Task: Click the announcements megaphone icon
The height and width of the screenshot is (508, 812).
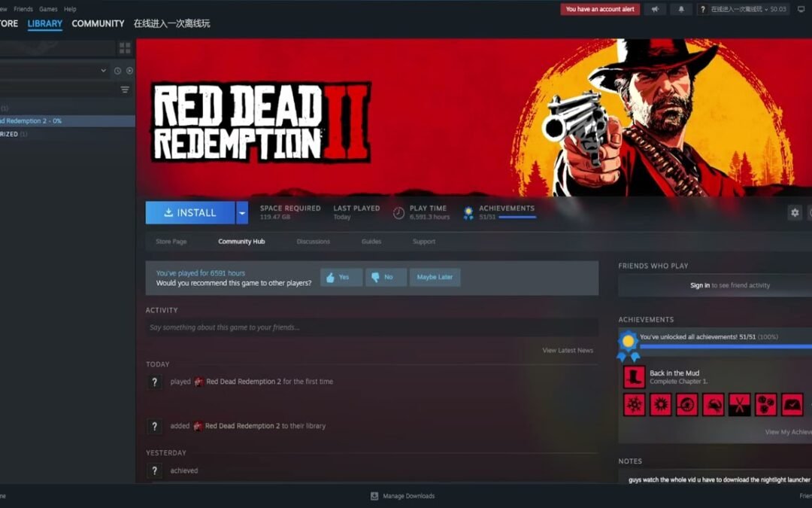Action: click(x=655, y=9)
